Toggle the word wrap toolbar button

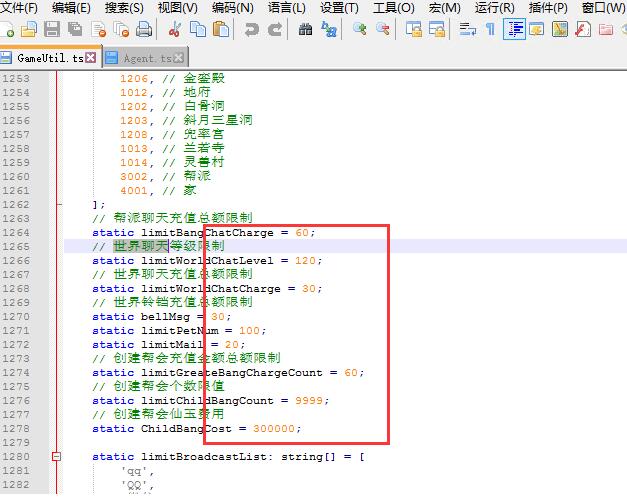466,30
